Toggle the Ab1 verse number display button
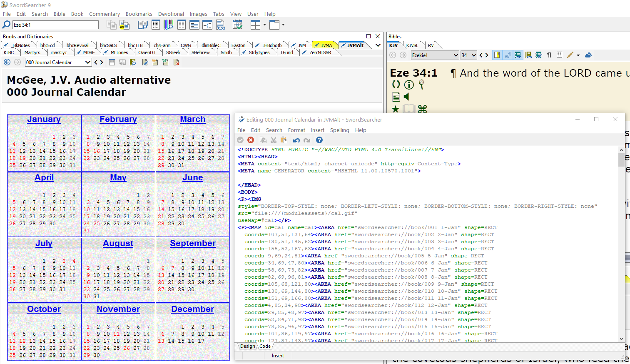The width and height of the screenshot is (630, 364). click(507, 55)
